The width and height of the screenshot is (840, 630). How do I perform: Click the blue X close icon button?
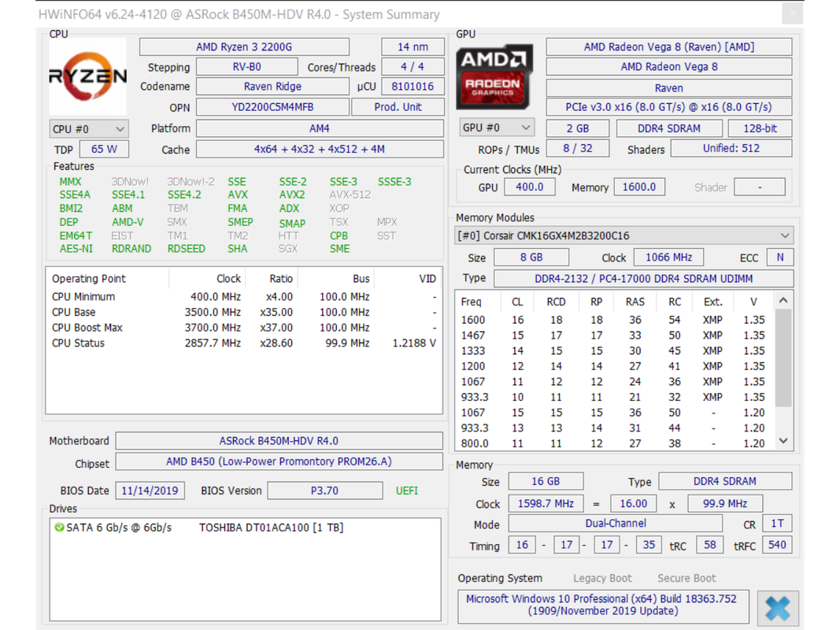click(778, 609)
